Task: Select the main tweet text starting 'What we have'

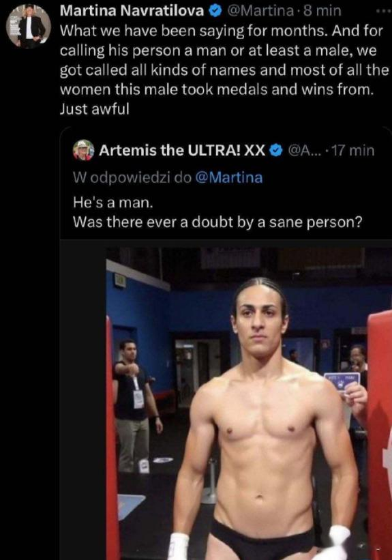Action: [224, 70]
